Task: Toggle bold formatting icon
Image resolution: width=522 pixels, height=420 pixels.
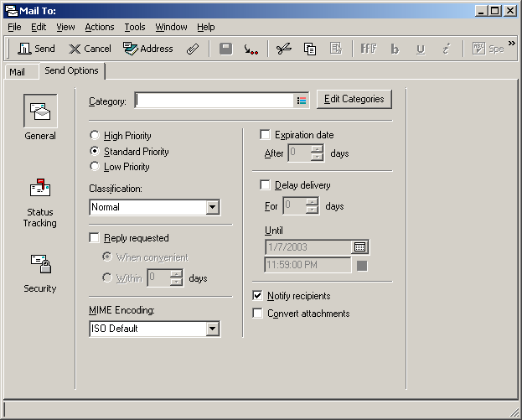Action: 395,49
